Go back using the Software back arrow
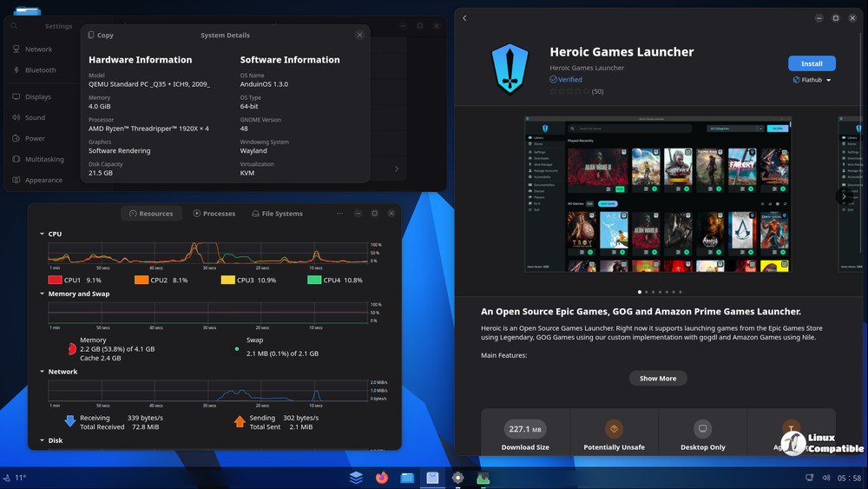868x489 pixels. click(464, 18)
